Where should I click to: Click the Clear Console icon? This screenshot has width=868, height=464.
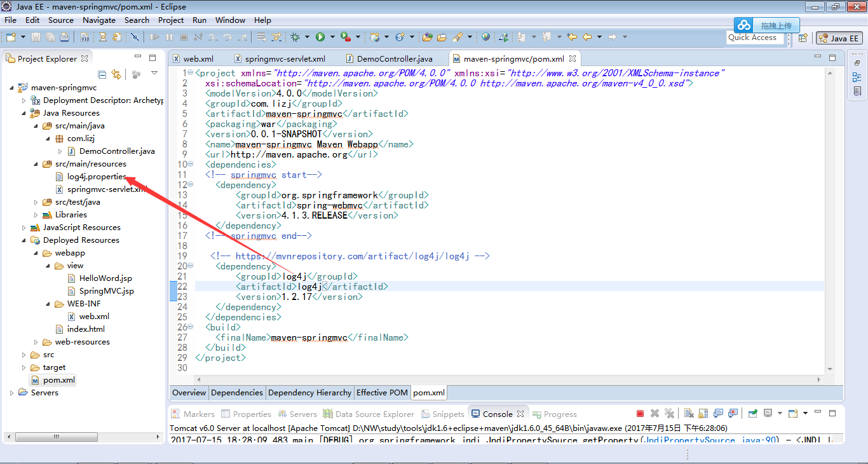688,413
